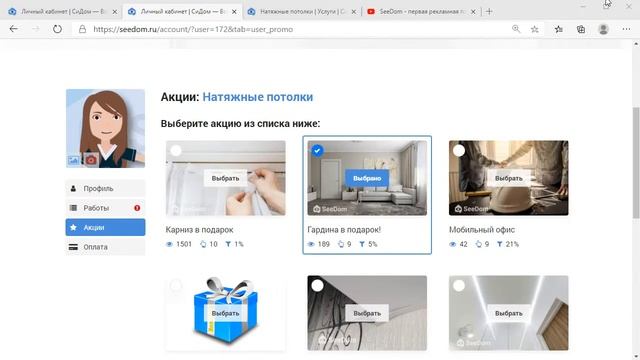Screen dimensions: 640x360
Task: Click clicks hand icon under Мобильный офис
Action: 478,244
